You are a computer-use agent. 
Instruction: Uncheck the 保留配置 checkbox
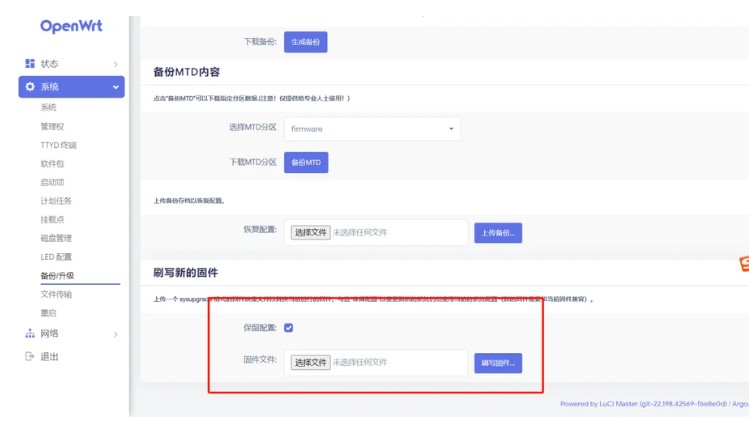pyautogui.click(x=289, y=327)
